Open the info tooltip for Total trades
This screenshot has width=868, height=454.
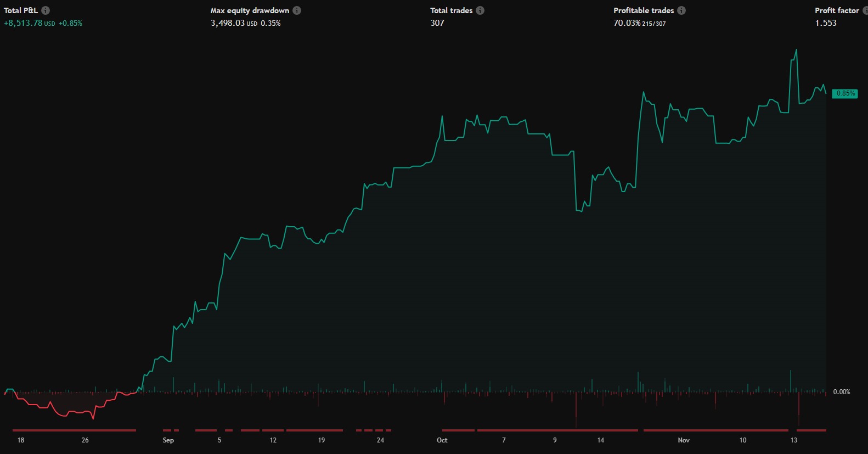click(x=480, y=10)
